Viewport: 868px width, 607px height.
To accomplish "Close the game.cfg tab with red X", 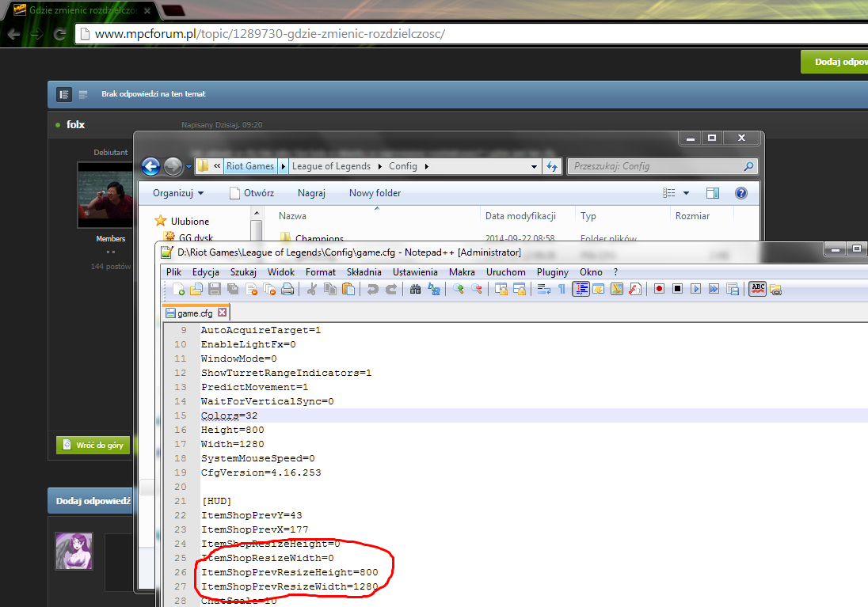I will pyautogui.click(x=222, y=312).
